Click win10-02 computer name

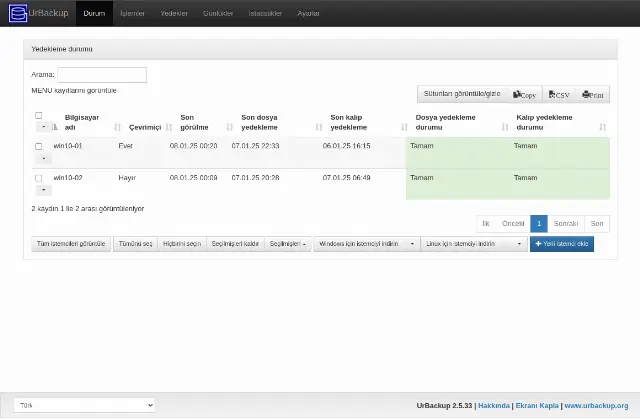coord(68,178)
